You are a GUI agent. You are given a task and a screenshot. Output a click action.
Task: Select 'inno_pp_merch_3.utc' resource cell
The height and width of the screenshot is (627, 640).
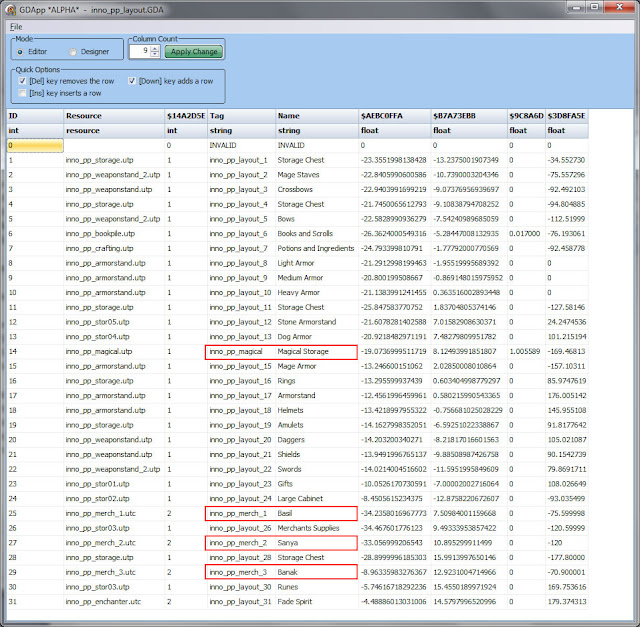[x=114, y=572]
